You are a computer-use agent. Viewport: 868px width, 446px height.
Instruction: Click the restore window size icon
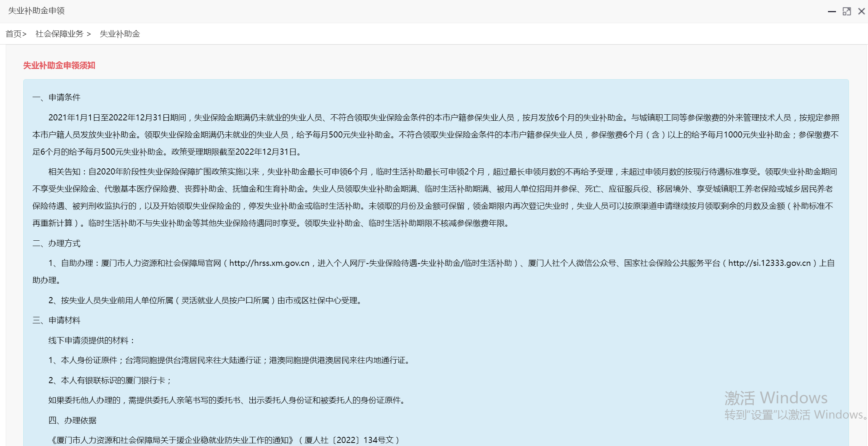point(847,11)
